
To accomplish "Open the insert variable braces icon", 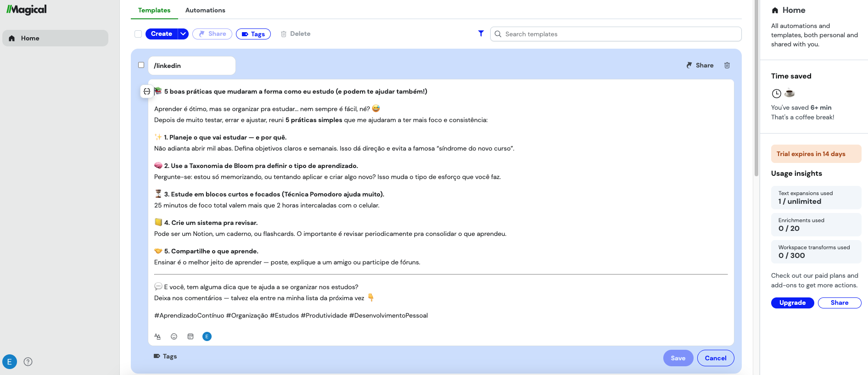I will tap(147, 91).
